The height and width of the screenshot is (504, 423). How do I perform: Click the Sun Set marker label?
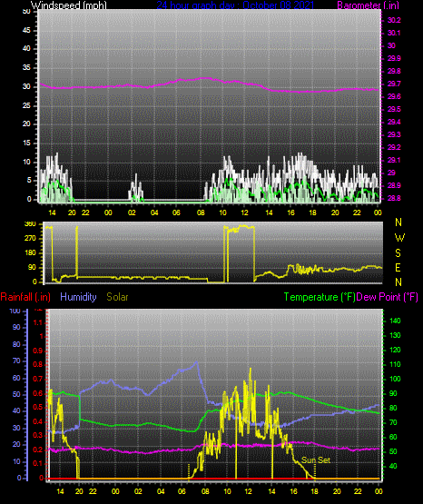coord(315,460)
